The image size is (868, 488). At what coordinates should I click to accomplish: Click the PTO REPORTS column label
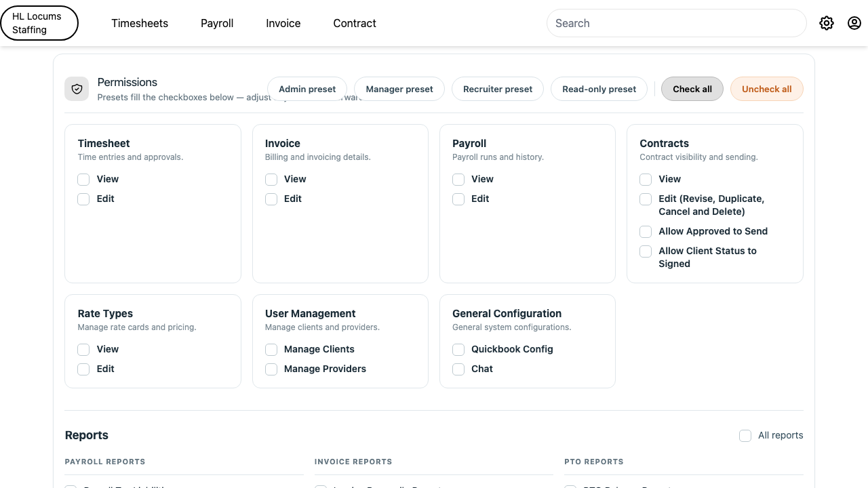point(594,462)
